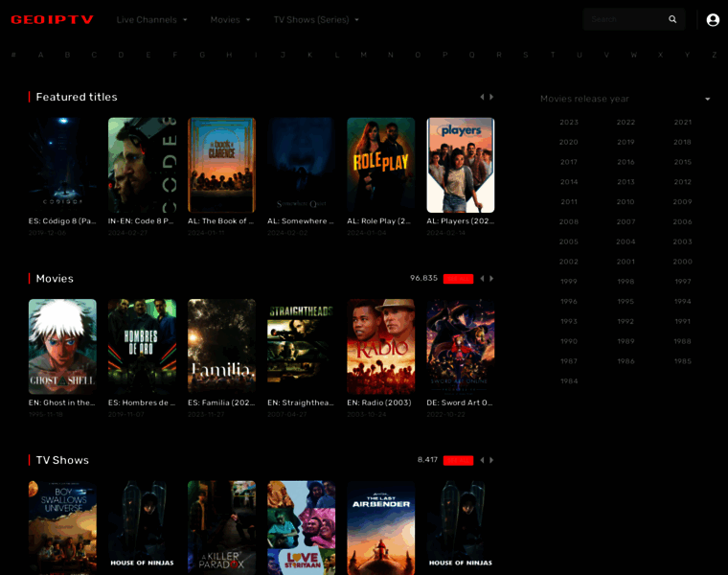Open the Love Storiyaan show poster

click(x=302, y=528)
